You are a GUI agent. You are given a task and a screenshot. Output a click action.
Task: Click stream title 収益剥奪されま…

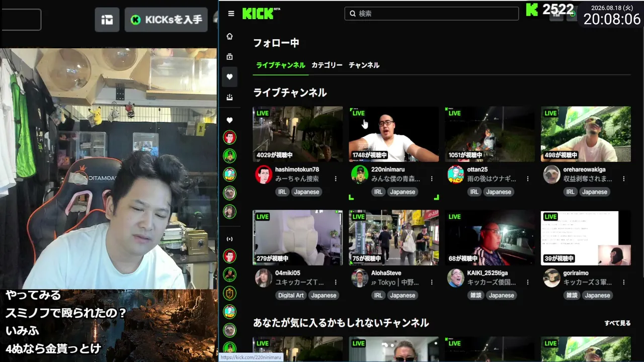[x=588, y=178]
